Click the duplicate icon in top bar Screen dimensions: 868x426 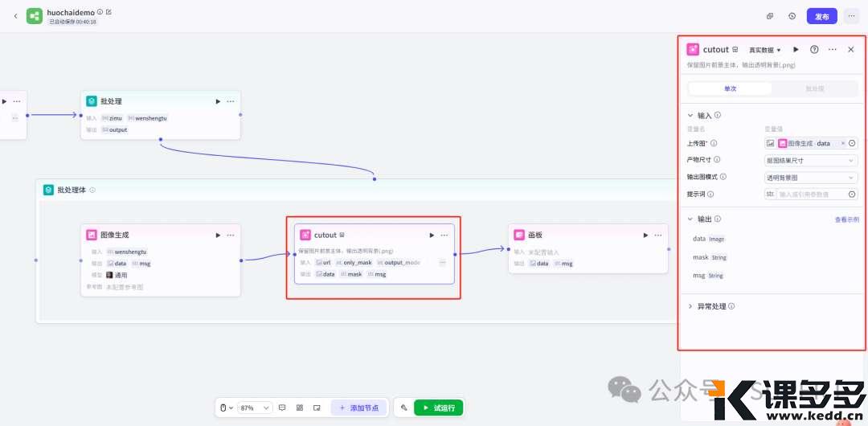(x=769, y=16)
